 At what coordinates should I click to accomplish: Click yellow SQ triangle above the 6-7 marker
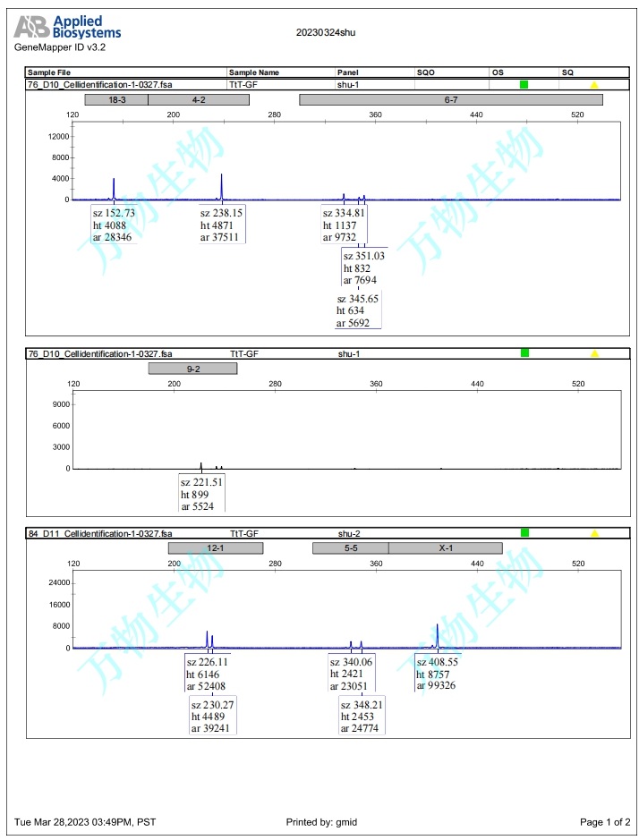[x=594, y=85]
